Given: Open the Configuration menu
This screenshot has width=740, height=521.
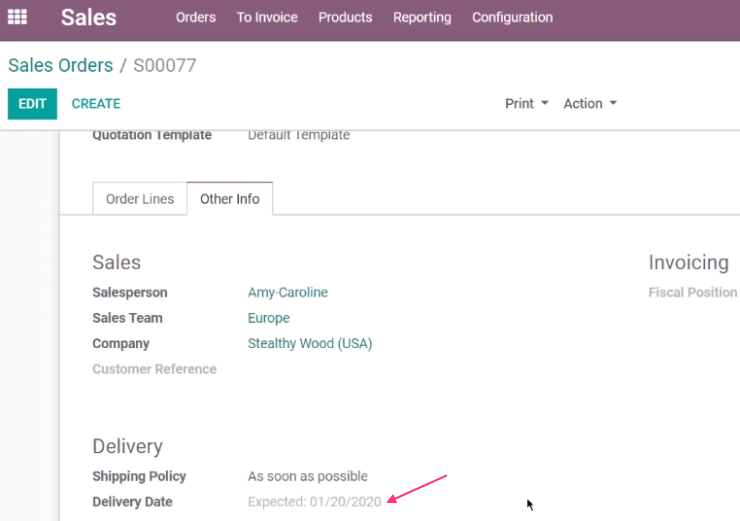Looking at the screenshot, I should point(512,17).
